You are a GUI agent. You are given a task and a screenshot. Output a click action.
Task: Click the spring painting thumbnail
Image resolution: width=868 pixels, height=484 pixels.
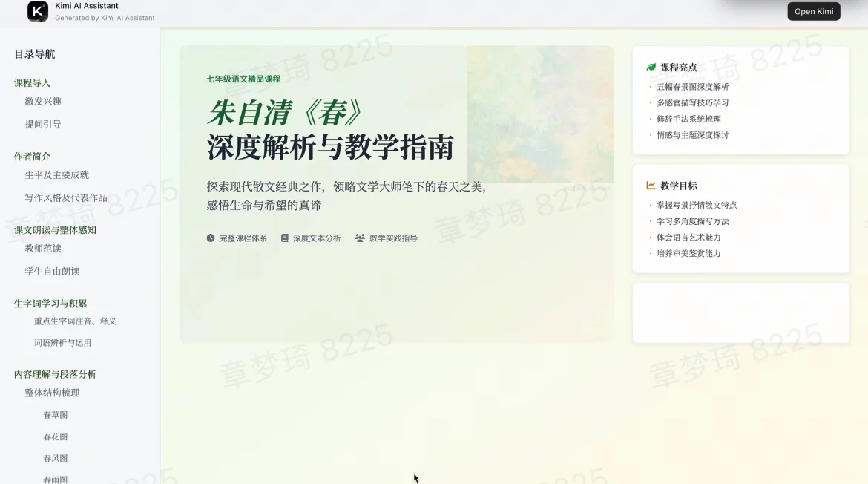(540, 115)
